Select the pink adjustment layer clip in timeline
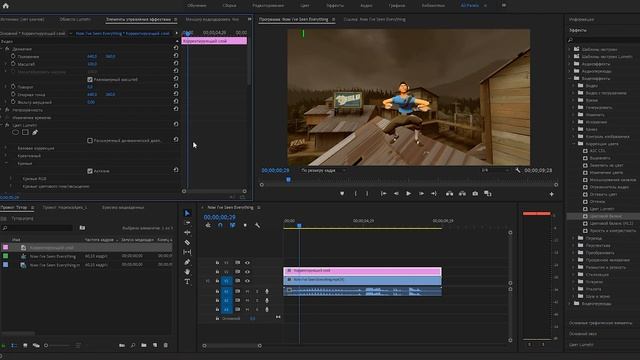Image resolution: width=640 pixels, height=360 pixels. [362, 271]
